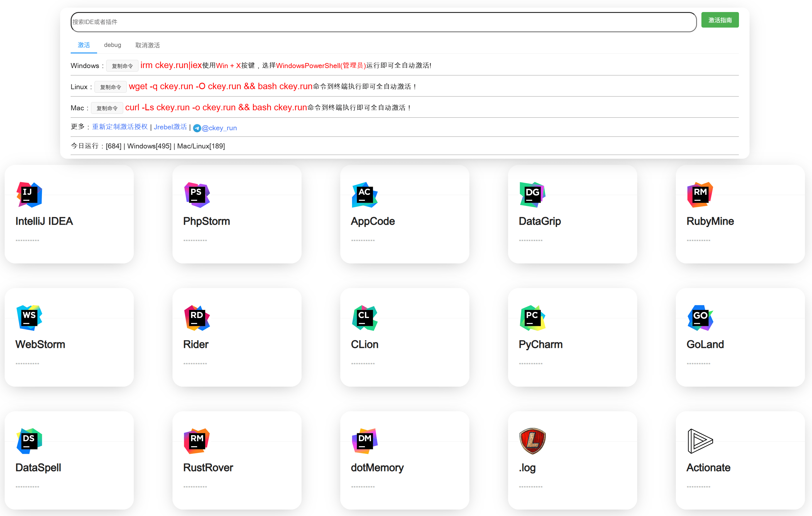
Task: Click the GoLand card title
Action: coord(705,344)
